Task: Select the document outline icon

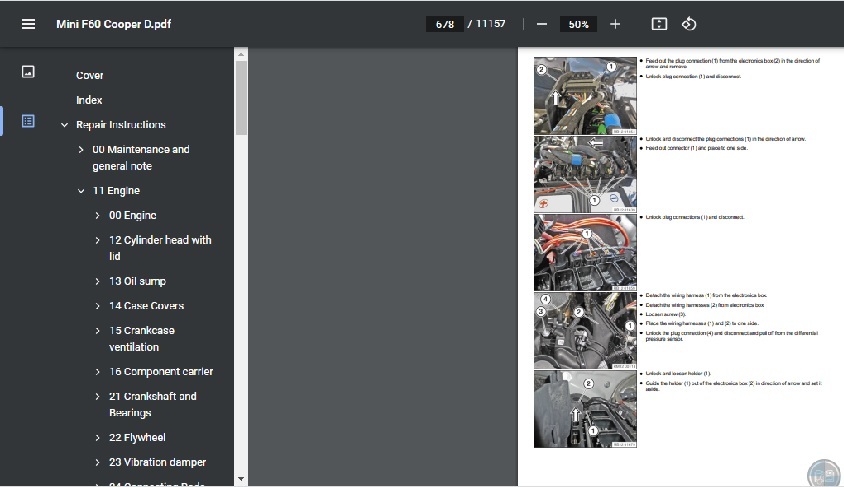Action: 28,121
